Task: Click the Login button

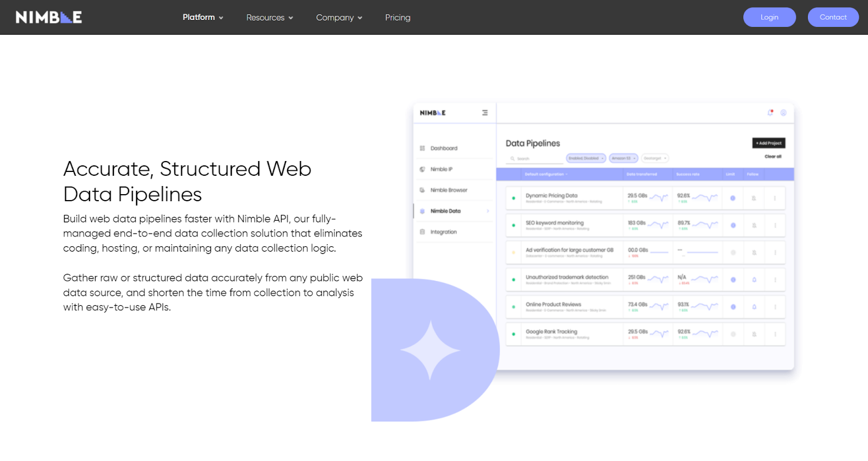Action: (769, 17)
